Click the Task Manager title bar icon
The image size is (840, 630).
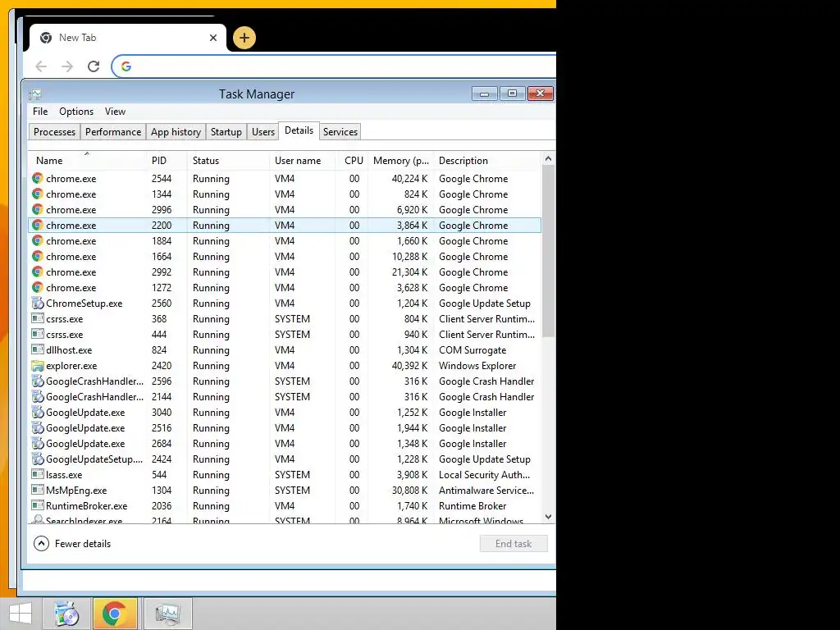(36, 94)
